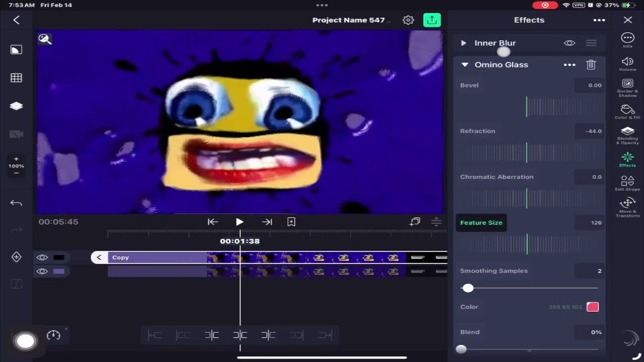Jump to start of layer
This screenshot has width=644, height=362.
(x=212, y=222)
